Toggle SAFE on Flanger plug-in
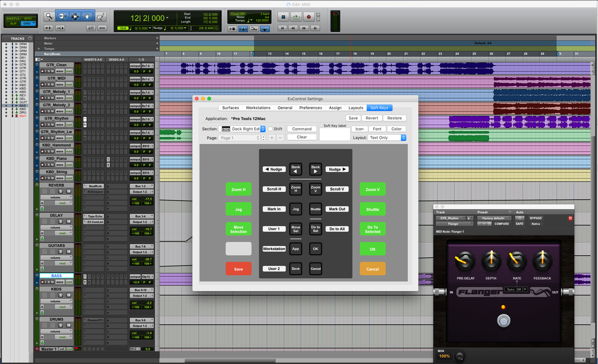598x364 pixels. pyautogui.click(x=519, y=224)
